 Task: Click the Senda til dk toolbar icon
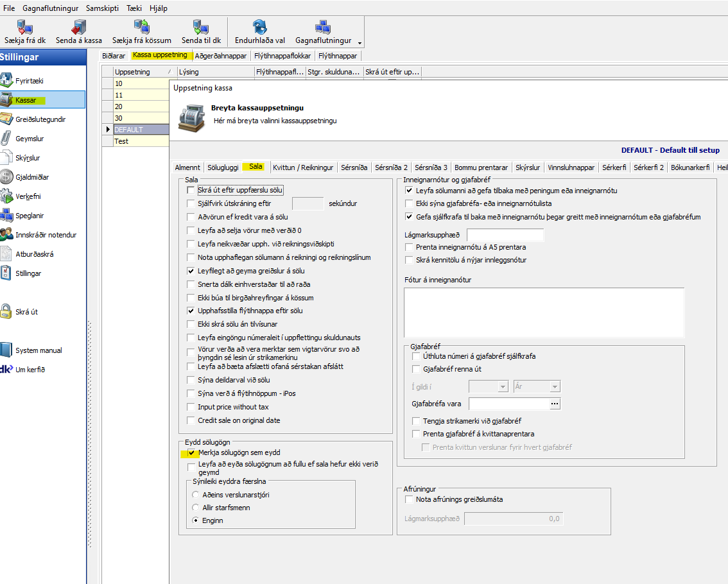tap(201, 28)
